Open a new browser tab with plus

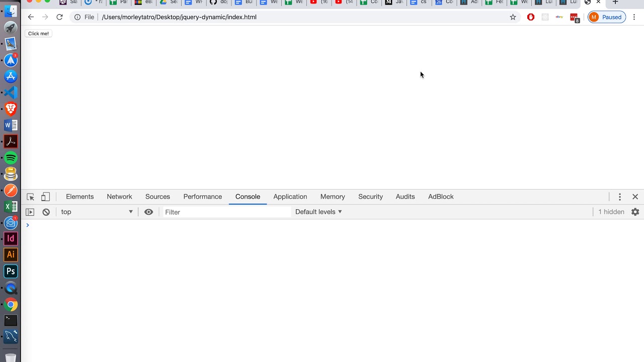pos(615,3)
